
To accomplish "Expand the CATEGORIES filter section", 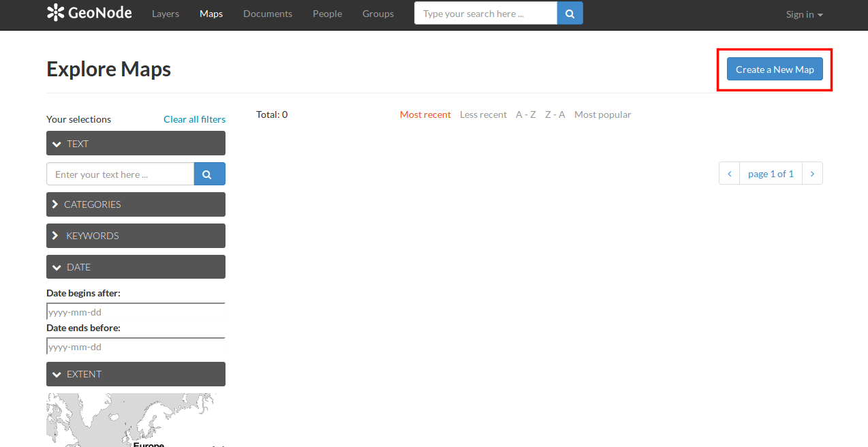I will click(x=136, y=204).
